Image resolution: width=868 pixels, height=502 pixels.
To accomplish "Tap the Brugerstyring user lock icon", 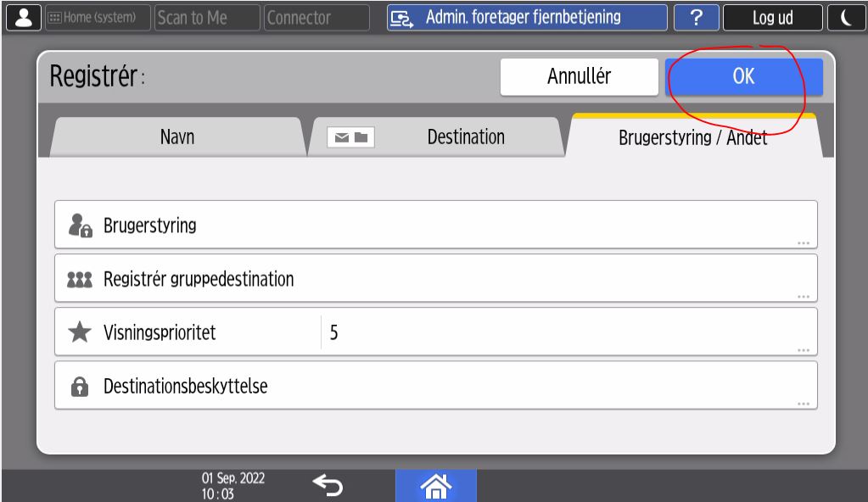I will pos(79,226).
